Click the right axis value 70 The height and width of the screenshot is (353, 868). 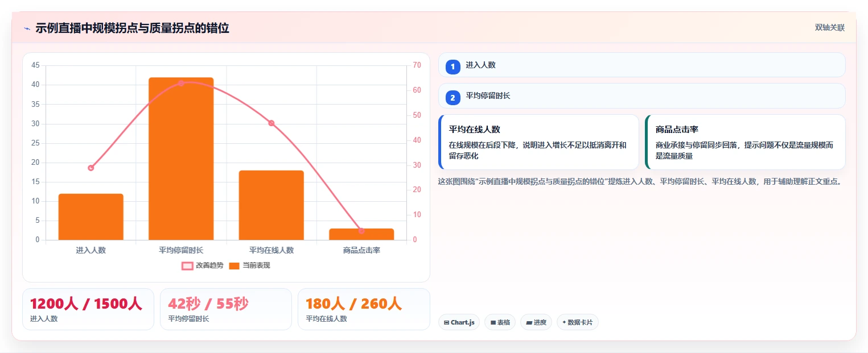pos(417,65)
